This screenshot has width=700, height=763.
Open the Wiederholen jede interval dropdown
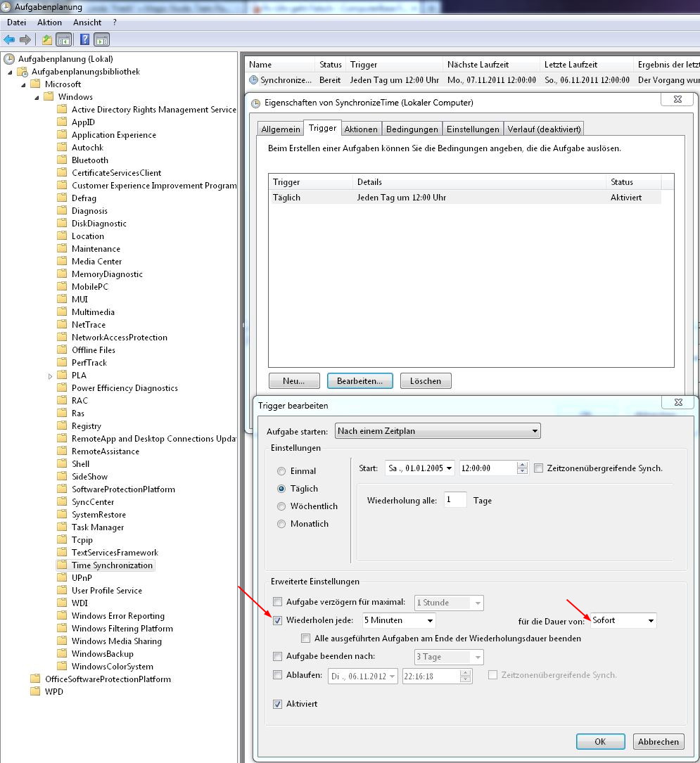[x=430, y=620]
